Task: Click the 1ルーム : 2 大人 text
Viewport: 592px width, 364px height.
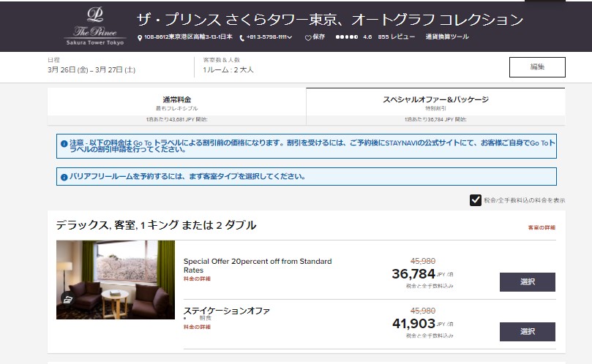Action: (x=228, y=69)
